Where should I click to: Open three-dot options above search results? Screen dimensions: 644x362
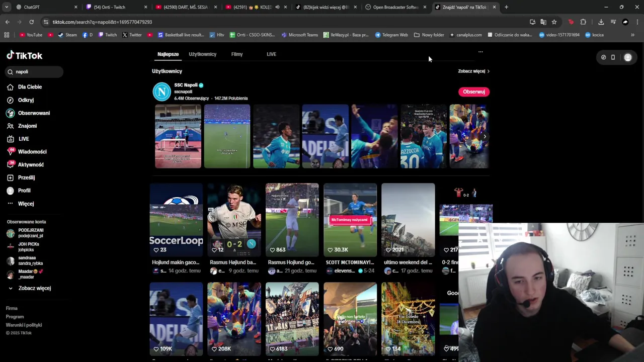480,52
